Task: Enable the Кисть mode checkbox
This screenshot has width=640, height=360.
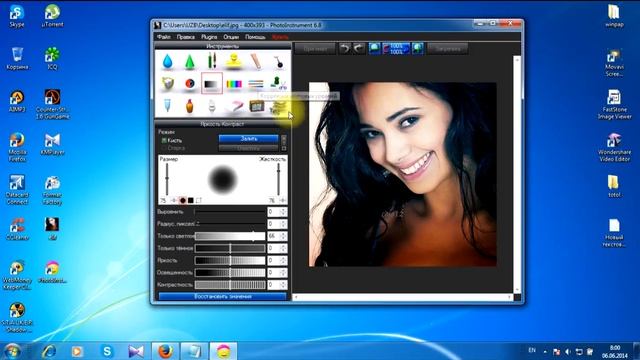Action: (164, 140)
